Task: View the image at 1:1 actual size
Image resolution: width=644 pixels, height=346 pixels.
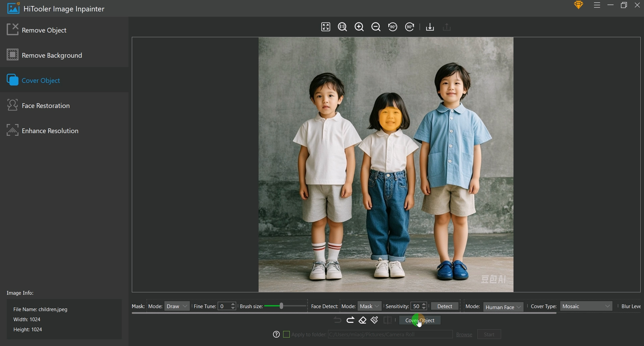Action: click(x=342, y=27)
